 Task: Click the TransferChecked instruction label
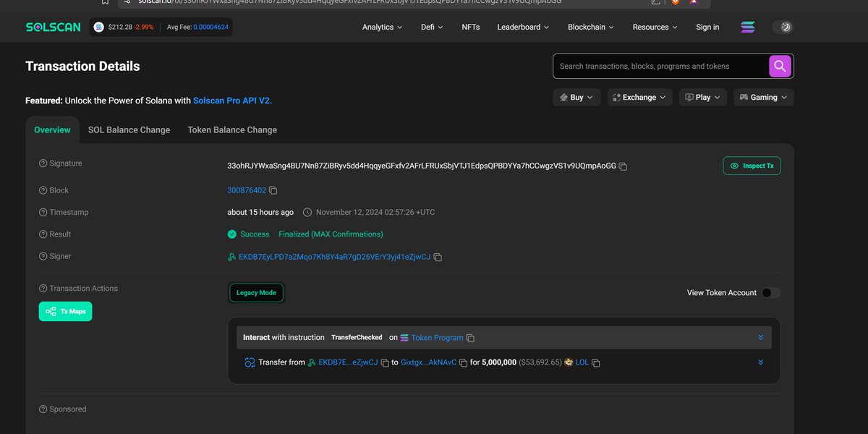tap(357, 338)
